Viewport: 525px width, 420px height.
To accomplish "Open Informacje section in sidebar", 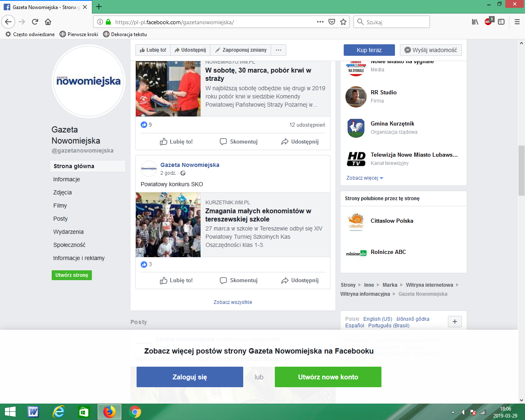I will click(66, 179).
